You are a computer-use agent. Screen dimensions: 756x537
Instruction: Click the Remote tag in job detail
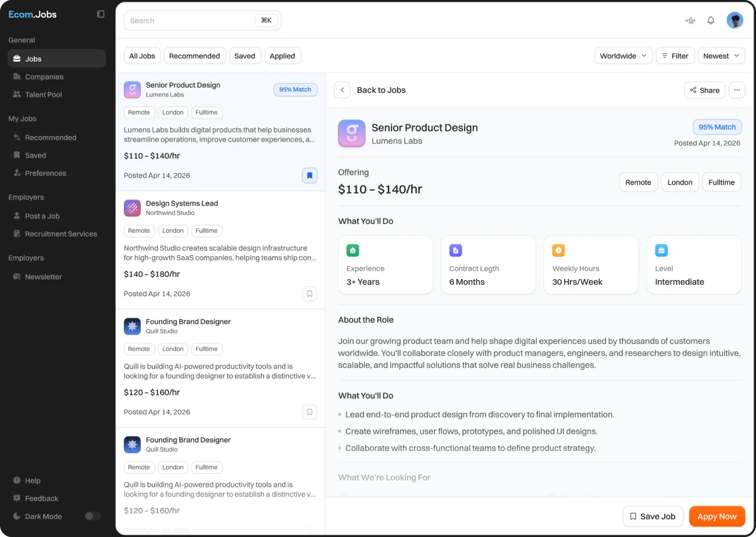point(639,182)
